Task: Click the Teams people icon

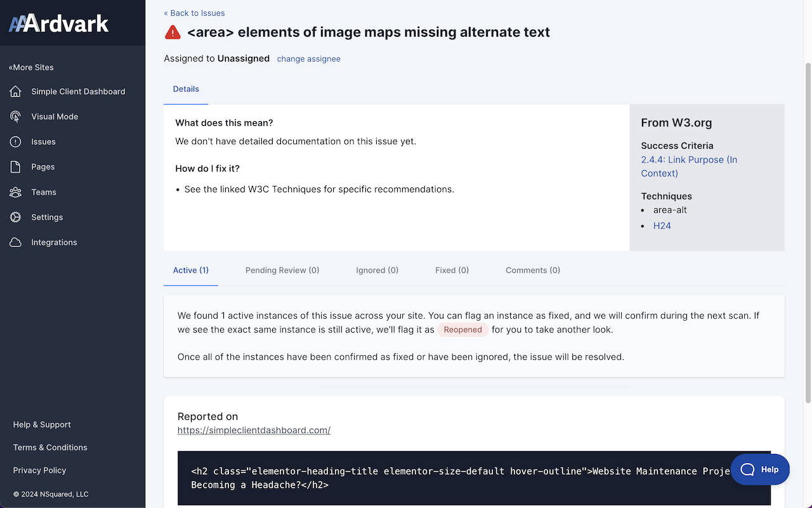Action: tap(16, 192)
